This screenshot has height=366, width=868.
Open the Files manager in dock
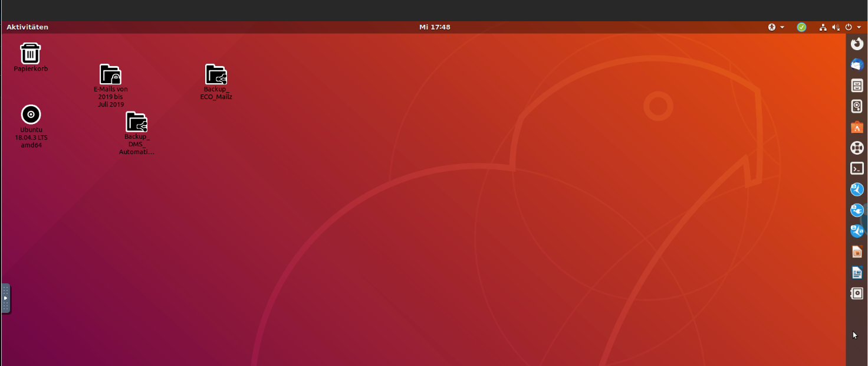coord(857,86)
